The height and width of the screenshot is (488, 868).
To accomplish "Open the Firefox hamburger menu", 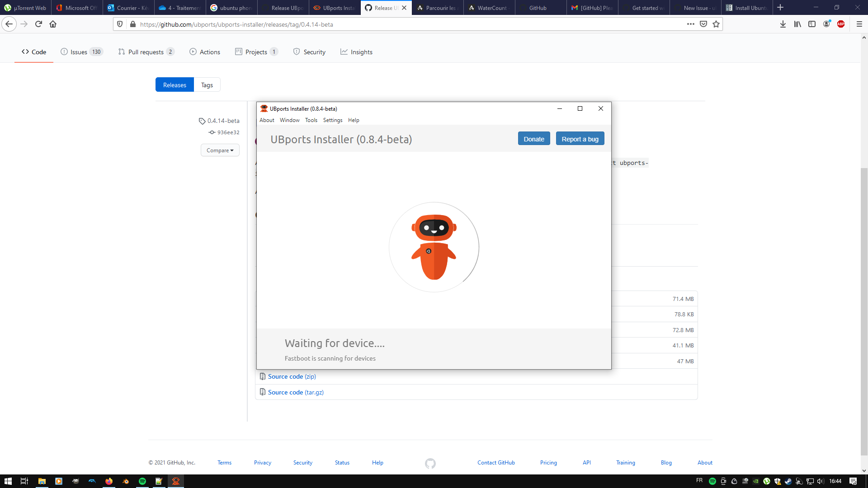I will click(x=859, y=24).
